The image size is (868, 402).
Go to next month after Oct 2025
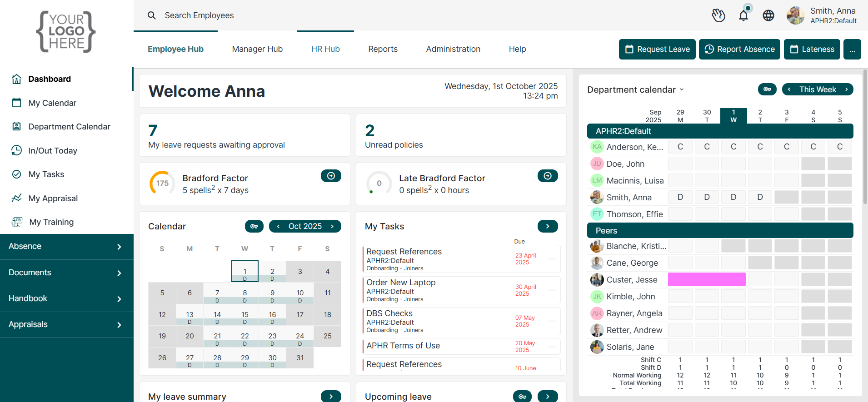click(332, 226)
